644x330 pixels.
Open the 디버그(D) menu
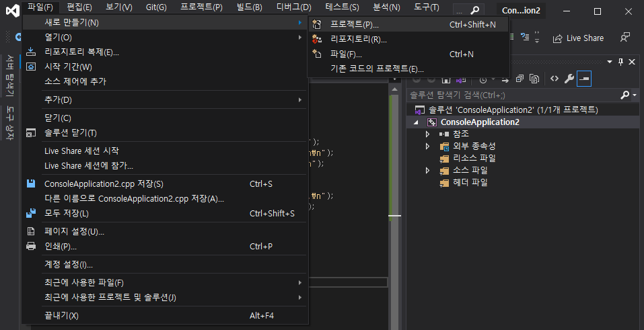click(x=293, y=7)
